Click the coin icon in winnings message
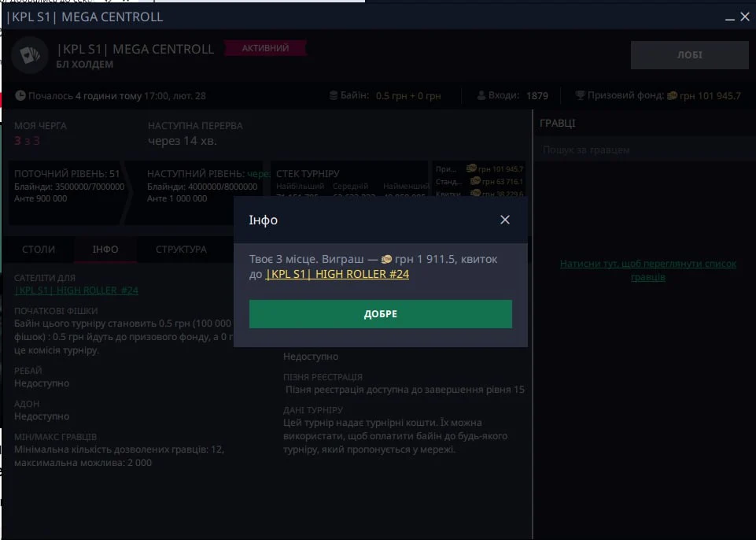Viewport: 756px width, 540px height. point(385,259)
